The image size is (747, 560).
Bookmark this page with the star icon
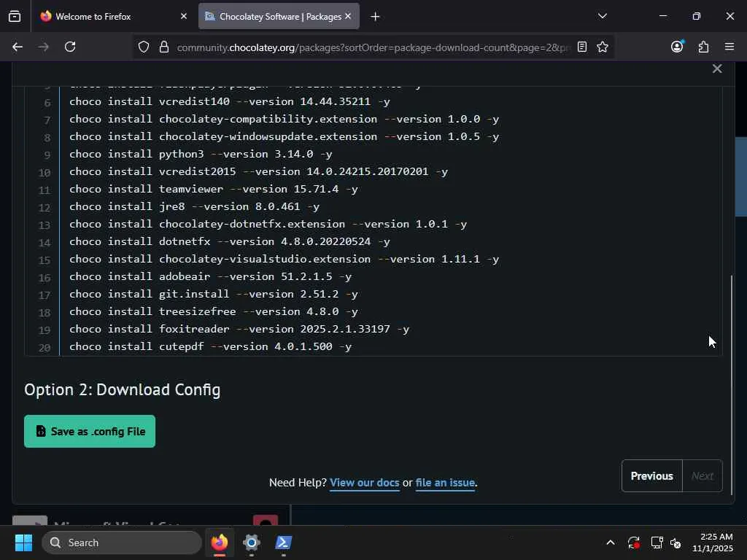602,47
